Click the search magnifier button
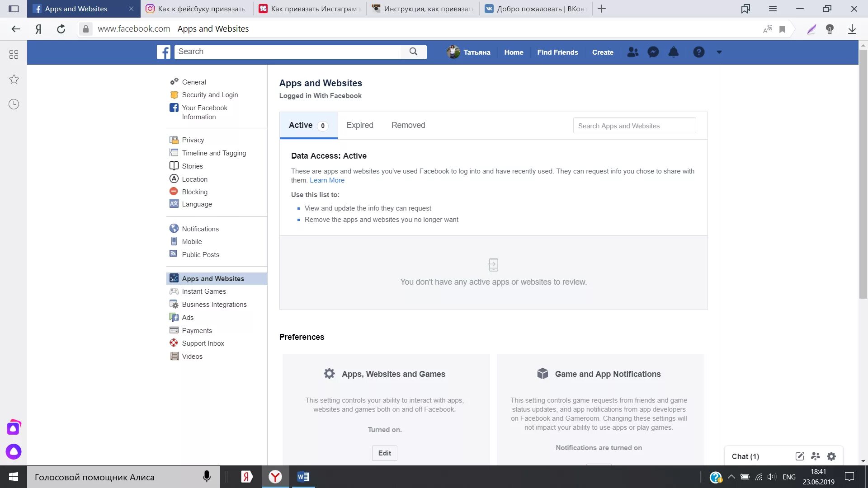 click(x=413, y=52)
